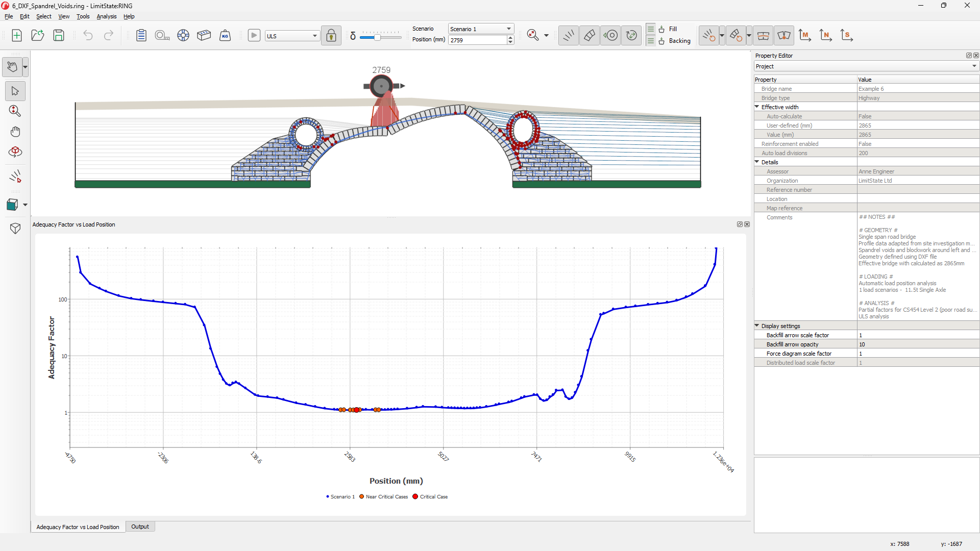Viewport: 980px width, 551px height.
Task: Open the Project selector in Property Editor
Action: [866, 66]
